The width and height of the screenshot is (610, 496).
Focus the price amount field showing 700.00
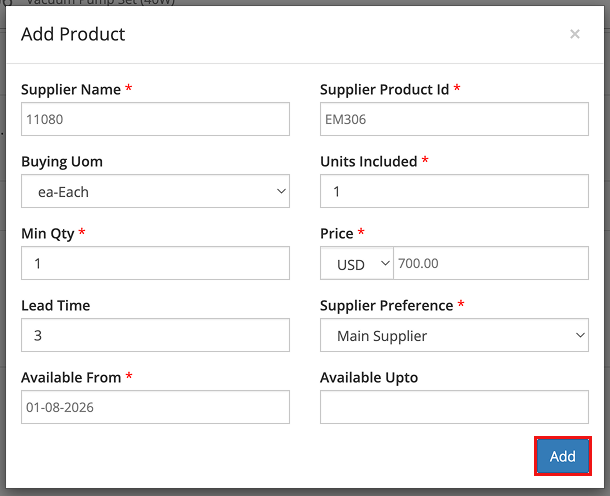pos(490,264)
